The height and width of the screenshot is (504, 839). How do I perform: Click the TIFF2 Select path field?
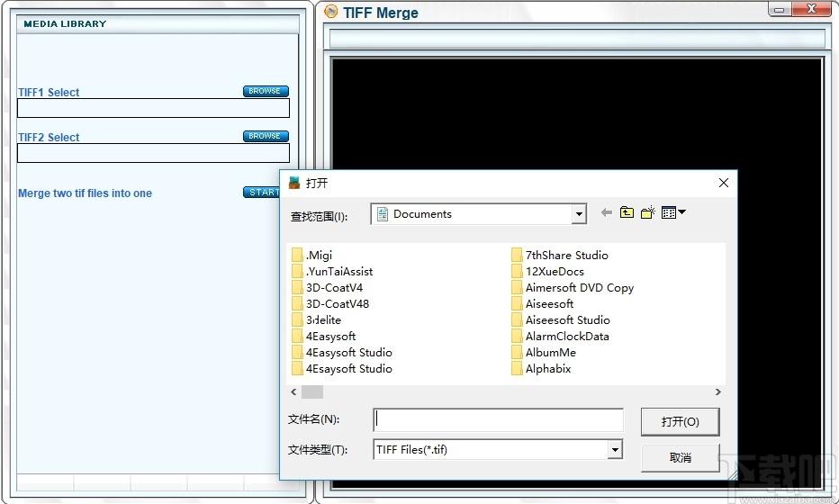154,153
